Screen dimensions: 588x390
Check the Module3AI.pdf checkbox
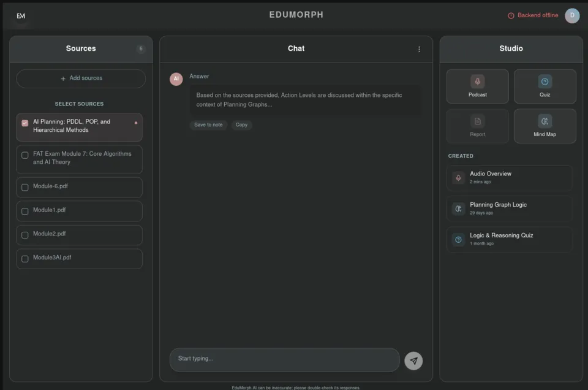(x=24, y=259)
